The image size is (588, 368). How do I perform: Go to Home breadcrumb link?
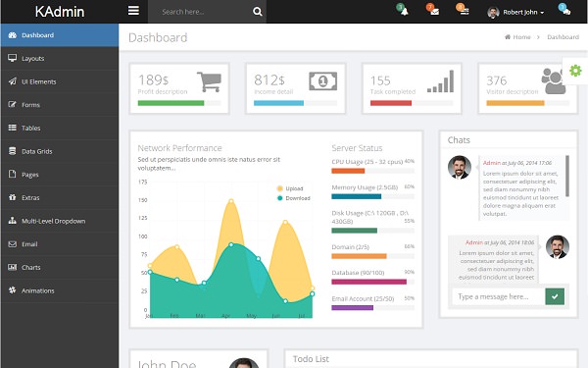(x=521, y=37)
